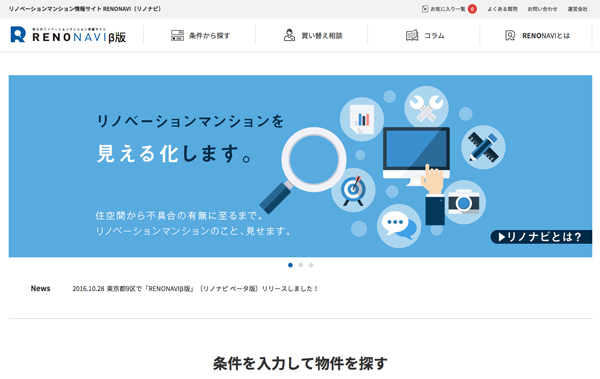Open the よくある質問 link
The height and width of the screenshot is (379, 600).
[502, 9]
